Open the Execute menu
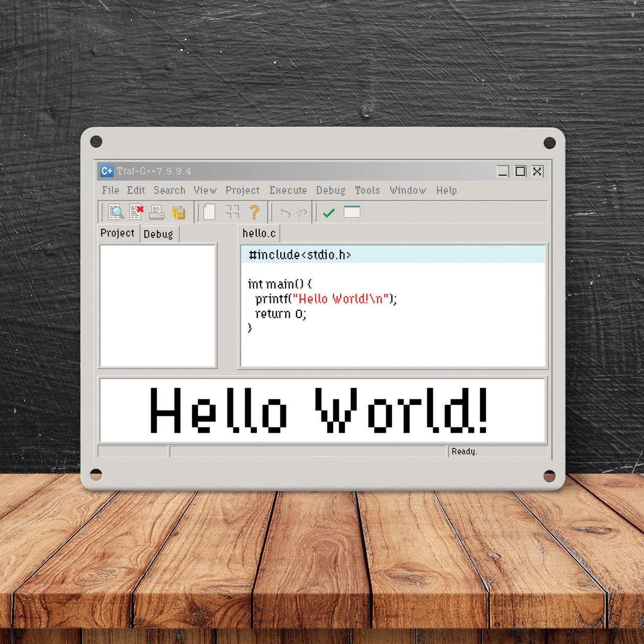Image resolution: width=644 pixels, height=644 pixels. tap(288, 190)
